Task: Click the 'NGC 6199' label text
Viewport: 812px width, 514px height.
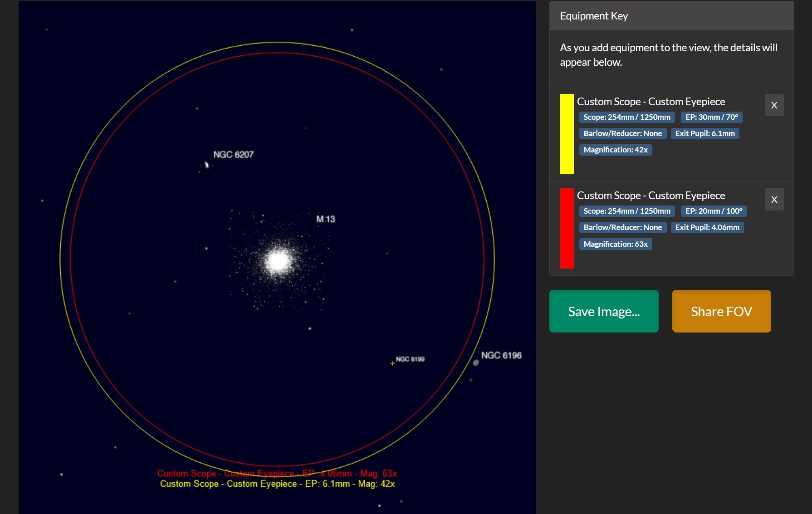Action: (x=410, y=359)
